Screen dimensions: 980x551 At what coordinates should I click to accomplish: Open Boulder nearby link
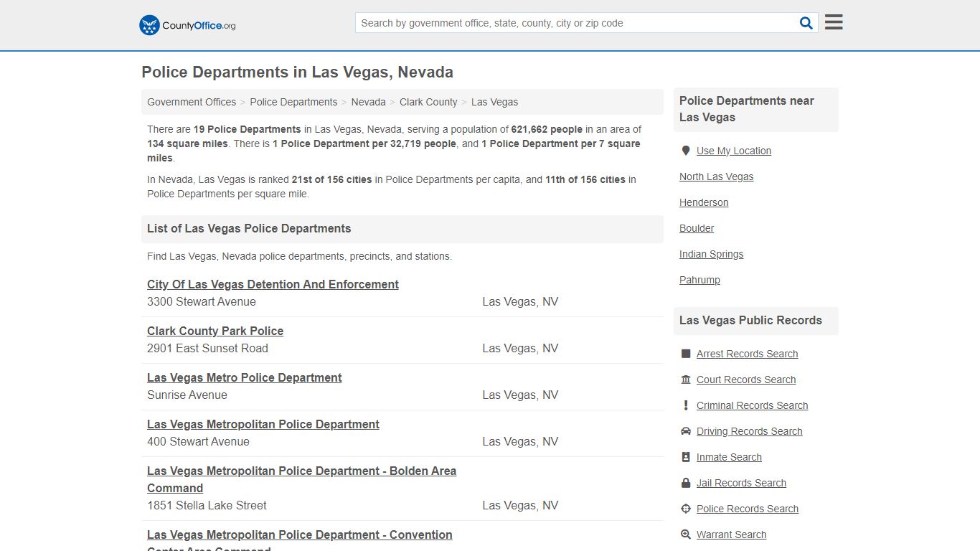point(697,228)
